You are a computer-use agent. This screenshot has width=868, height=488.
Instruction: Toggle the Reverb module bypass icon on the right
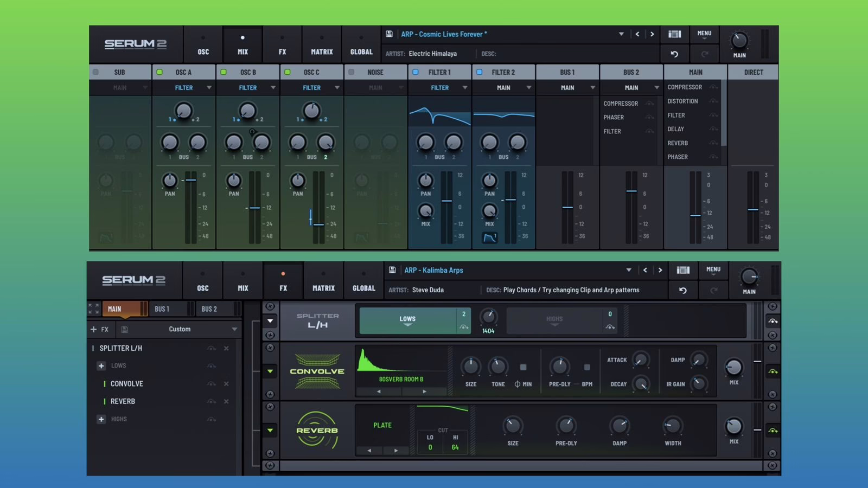pyautogui.click(x=773, y=431)
